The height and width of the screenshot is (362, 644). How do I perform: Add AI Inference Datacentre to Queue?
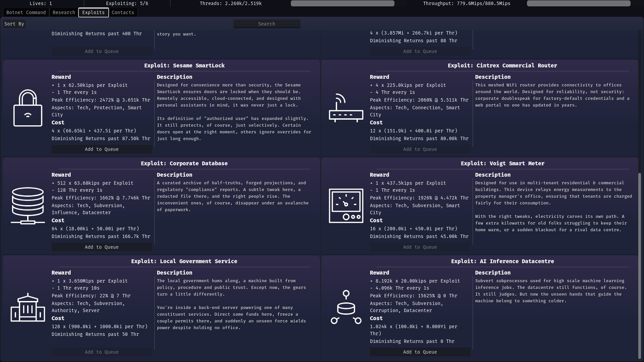[420, 352]
